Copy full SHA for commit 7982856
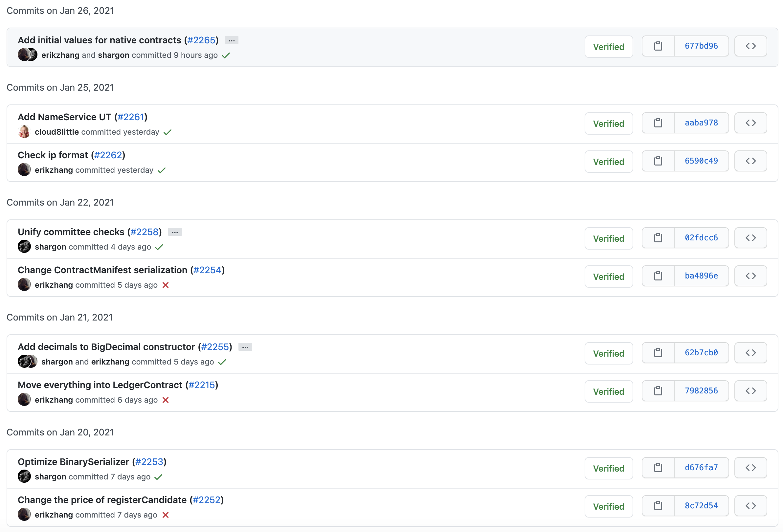This screenshot has width=783, height=532. (x=658, y=391)
